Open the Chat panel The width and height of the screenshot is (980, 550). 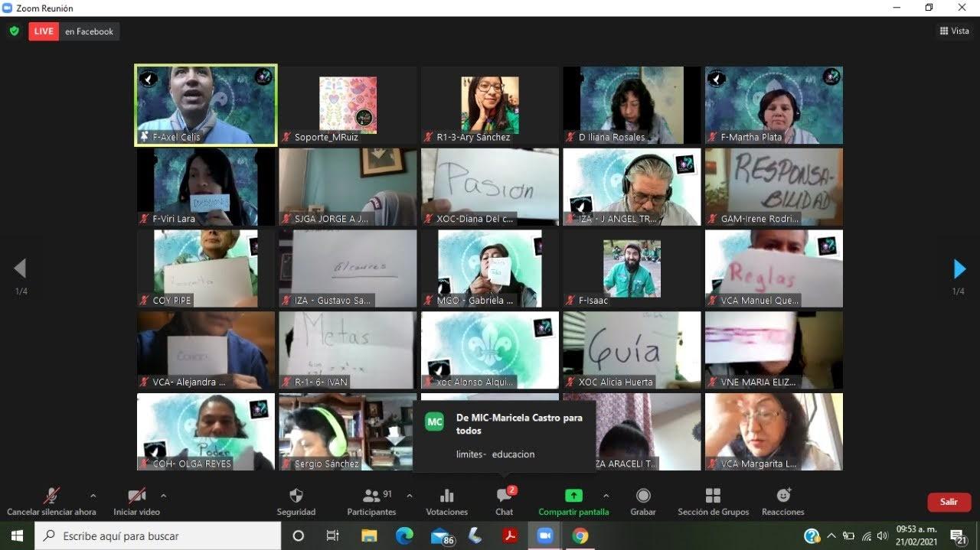pos(504,496)
